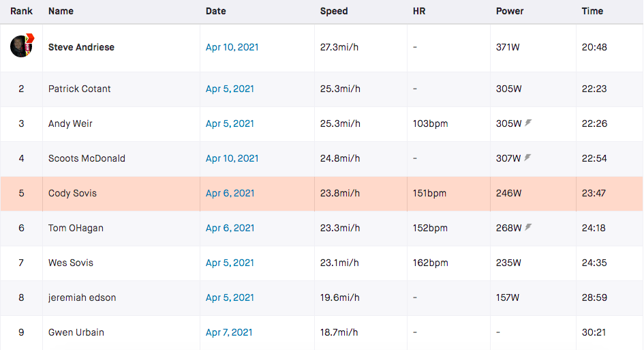Click the Speed column header
Image resolution: width=644 pixels, height=350 pixels.
334,12
